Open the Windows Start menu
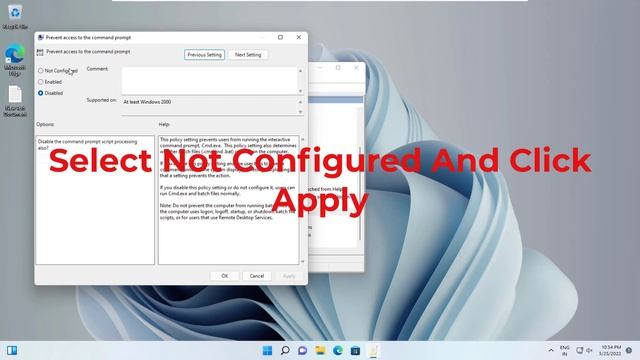640x360 pixels. [x=267, y=350]
